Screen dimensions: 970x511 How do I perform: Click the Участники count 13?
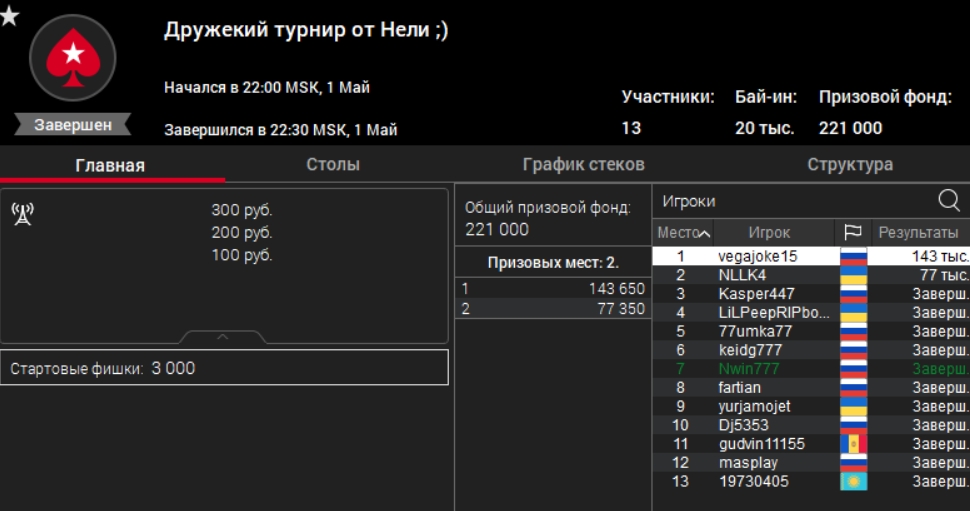click(x=631, y=128)
